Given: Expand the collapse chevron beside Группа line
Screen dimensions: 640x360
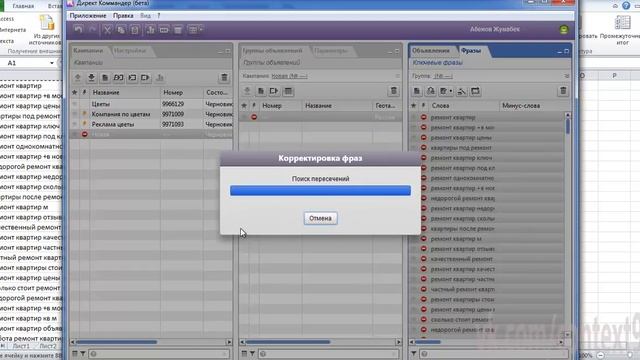Looking at the screenshot, I should [567, 76].
